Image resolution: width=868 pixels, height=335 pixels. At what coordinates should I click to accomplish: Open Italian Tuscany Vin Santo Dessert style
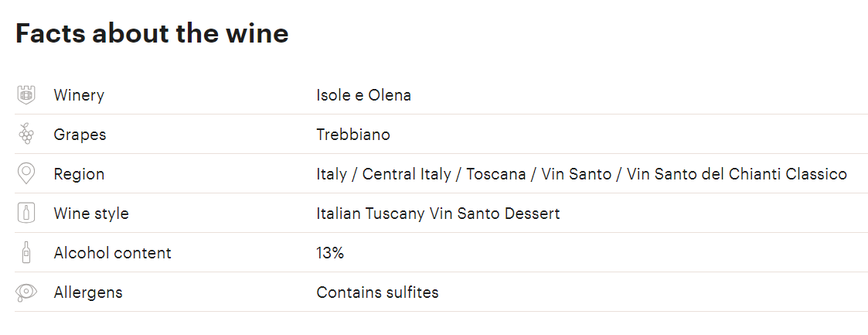[x=438, y=214]
